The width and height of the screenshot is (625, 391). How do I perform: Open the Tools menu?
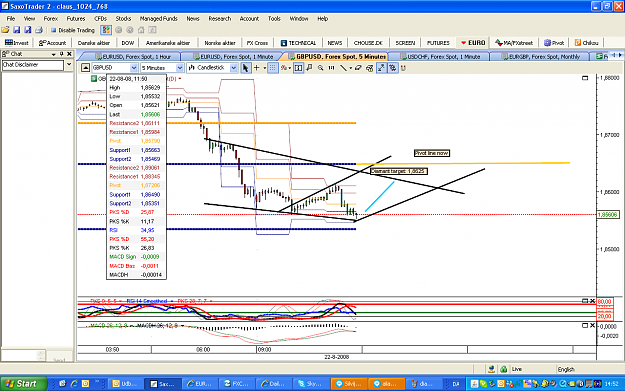click(274, 18)
